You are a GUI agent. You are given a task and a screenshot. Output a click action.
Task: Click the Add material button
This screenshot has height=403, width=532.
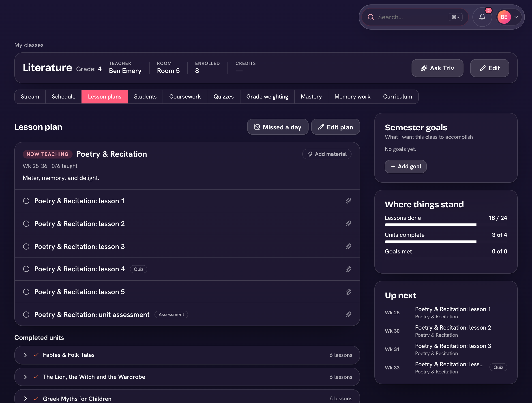point(327,154)
